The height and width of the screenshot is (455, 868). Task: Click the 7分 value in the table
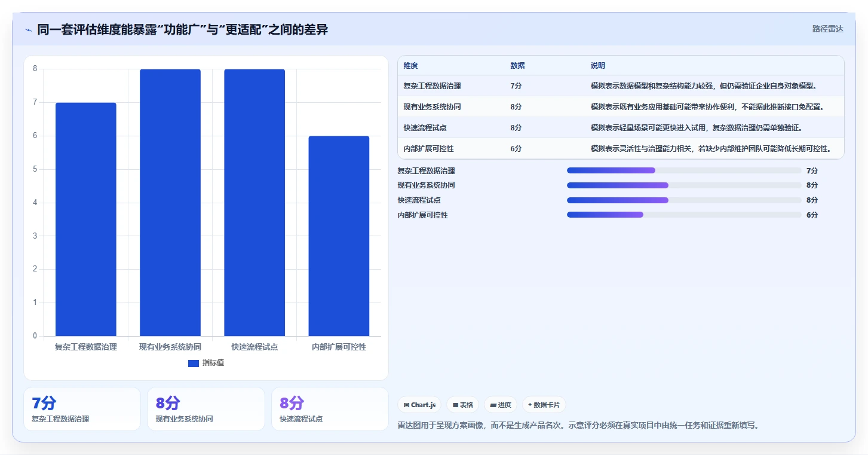pyautogui.click(x=516, y=86)
